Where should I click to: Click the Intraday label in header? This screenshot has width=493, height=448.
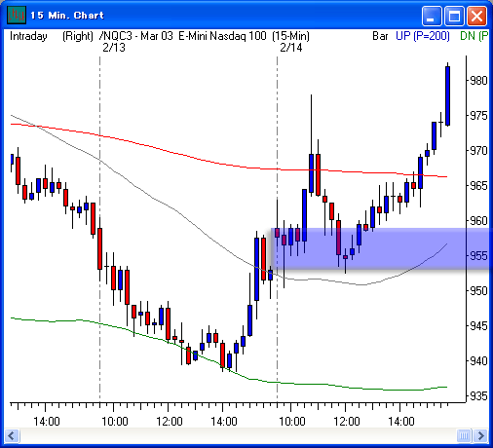28,36
